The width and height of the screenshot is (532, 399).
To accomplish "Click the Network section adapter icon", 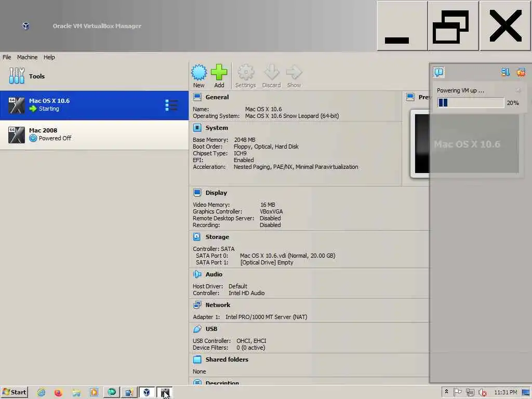I will pos(197,305).
